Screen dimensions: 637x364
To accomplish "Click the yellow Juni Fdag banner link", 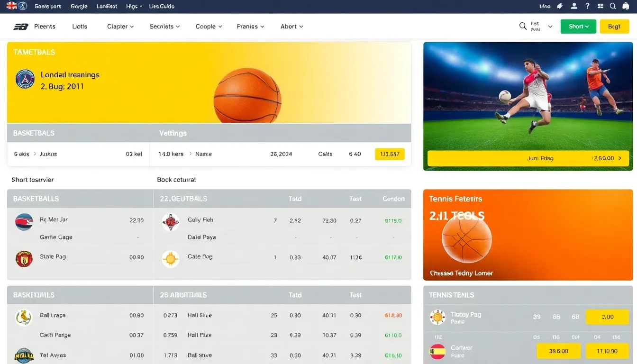I will point(528,158).
